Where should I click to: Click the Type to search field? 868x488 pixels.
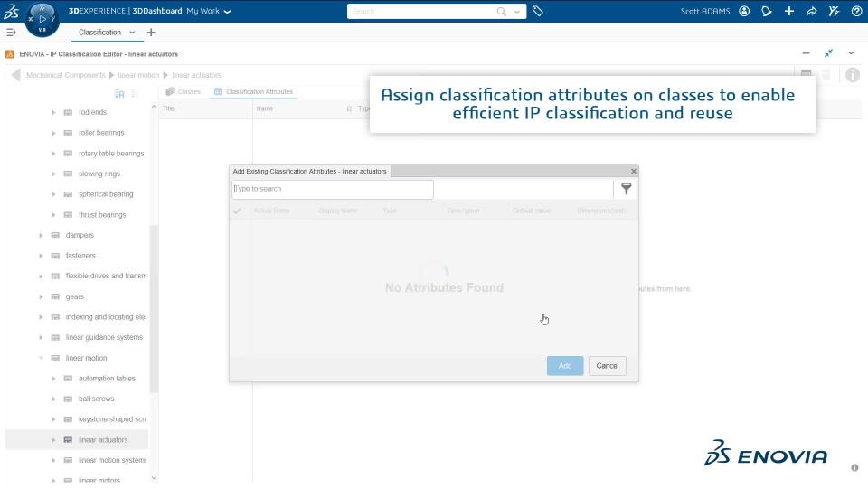332,189
